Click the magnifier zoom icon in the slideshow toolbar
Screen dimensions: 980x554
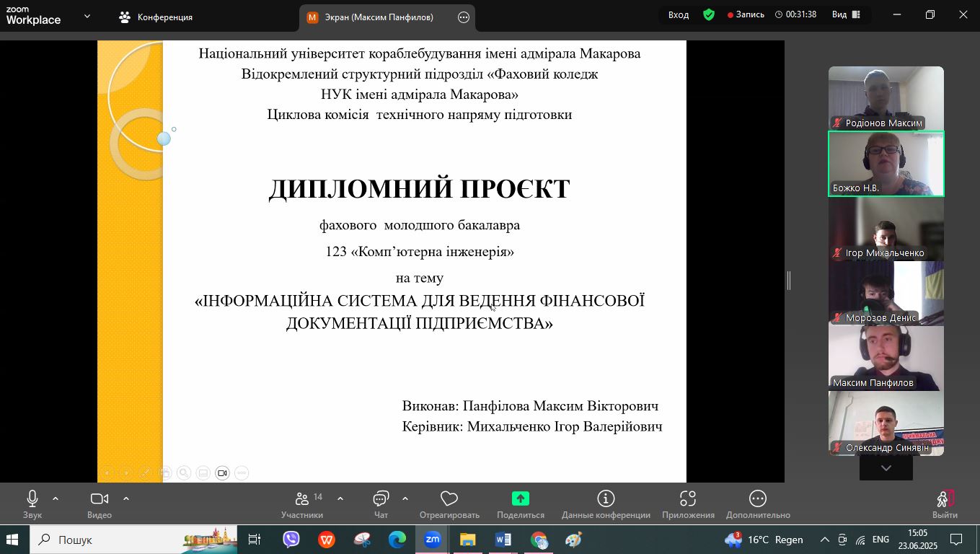184,473
